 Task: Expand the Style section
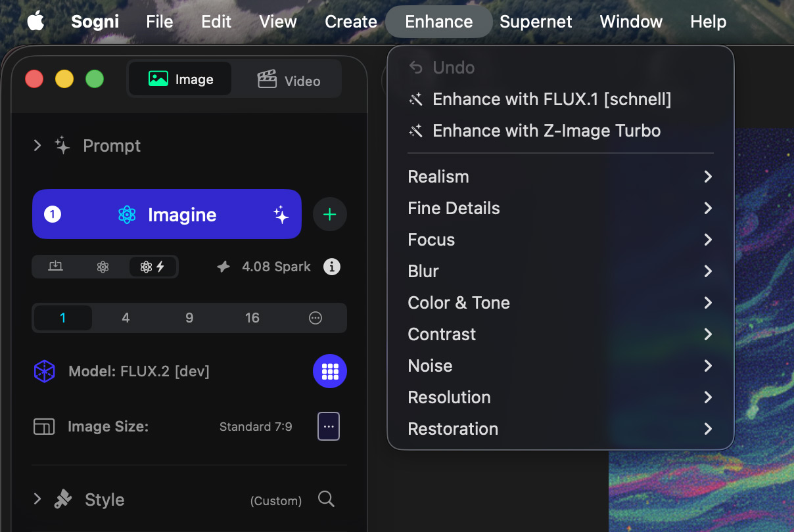point(37,499)
